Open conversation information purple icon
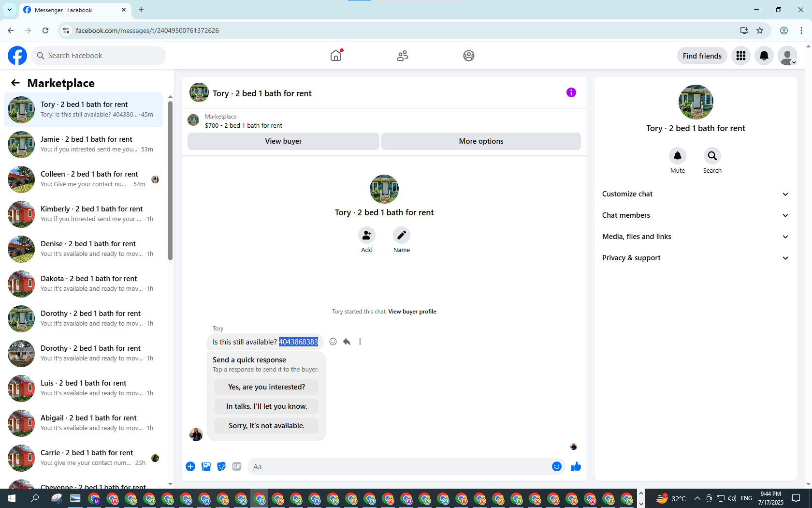 click(x=571, y=92)
